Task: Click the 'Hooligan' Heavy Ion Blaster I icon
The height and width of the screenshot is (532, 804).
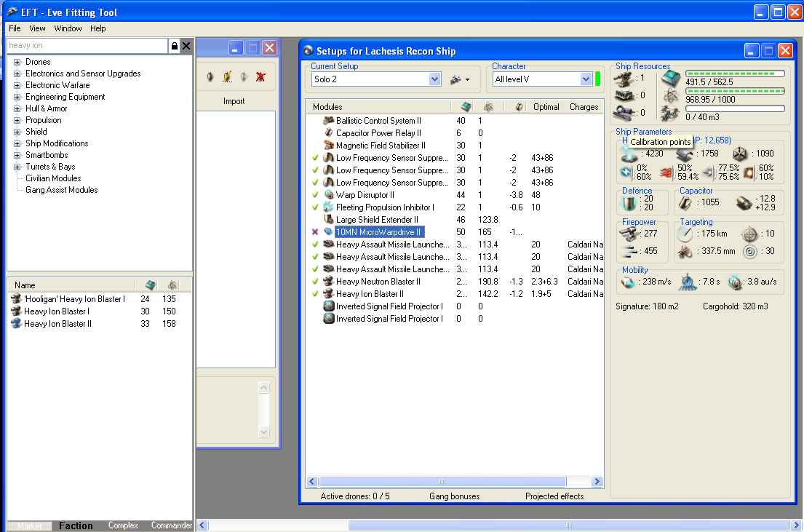Action: (16, 298)
